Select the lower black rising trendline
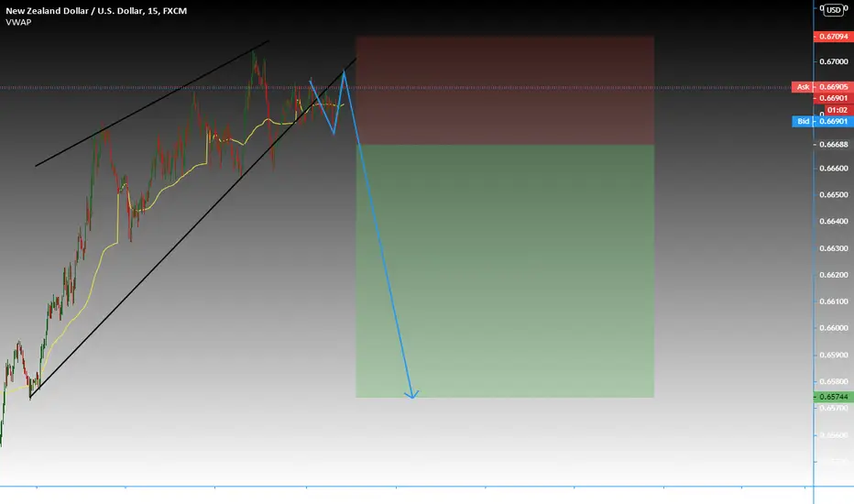The width and height of the screenshot is (854, 504). (x=193, y=227)
